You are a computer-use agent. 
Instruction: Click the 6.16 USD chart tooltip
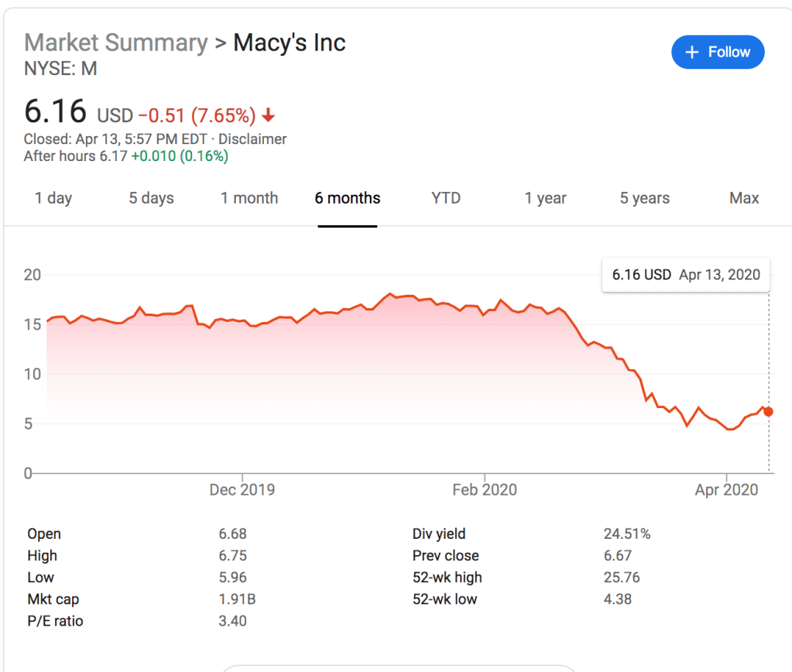click(686, 275)
